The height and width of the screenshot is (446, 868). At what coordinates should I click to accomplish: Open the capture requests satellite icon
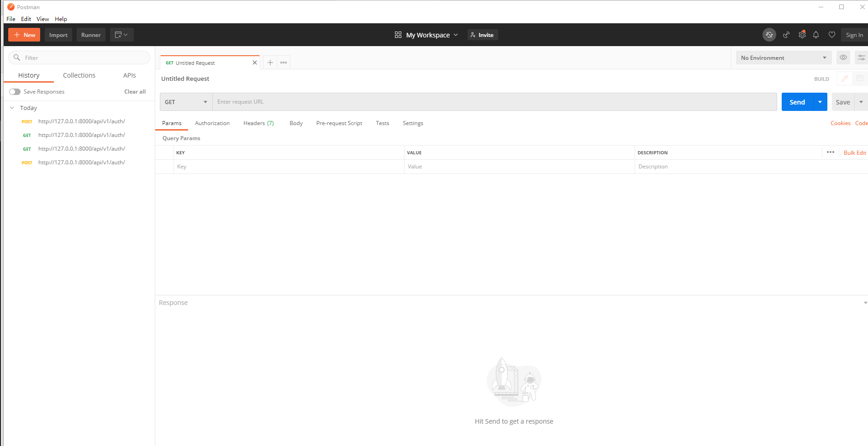click(786, 35)
